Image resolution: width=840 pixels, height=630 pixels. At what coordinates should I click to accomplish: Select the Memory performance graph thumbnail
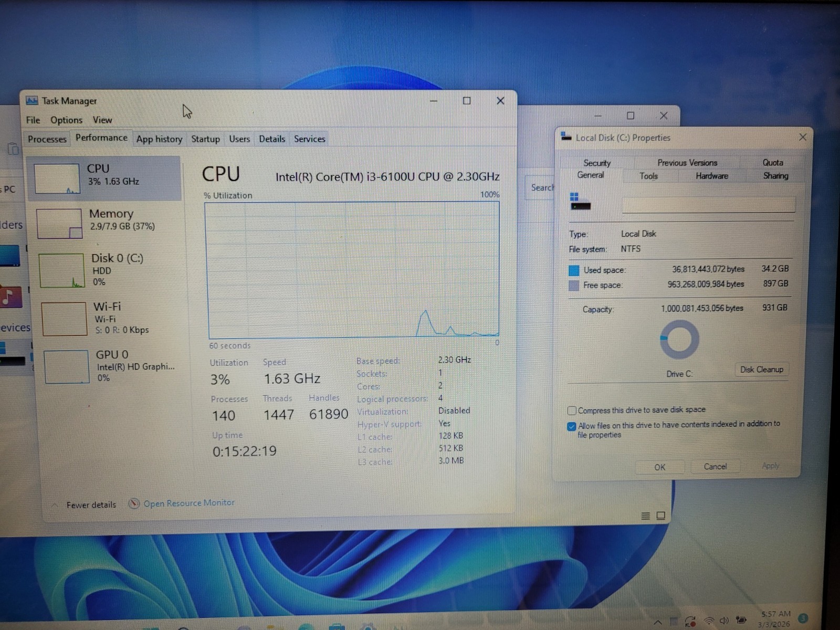[59, 224]
